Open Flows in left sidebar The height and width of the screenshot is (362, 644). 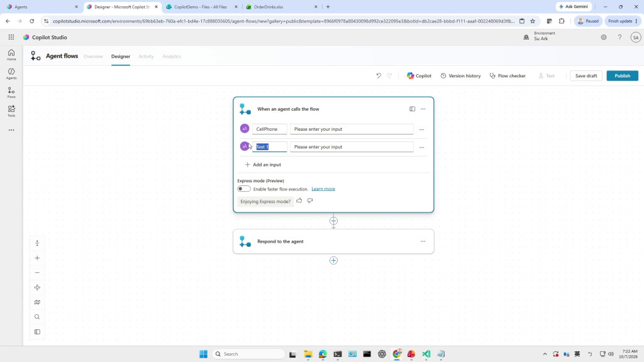click(x=11, y=92)
